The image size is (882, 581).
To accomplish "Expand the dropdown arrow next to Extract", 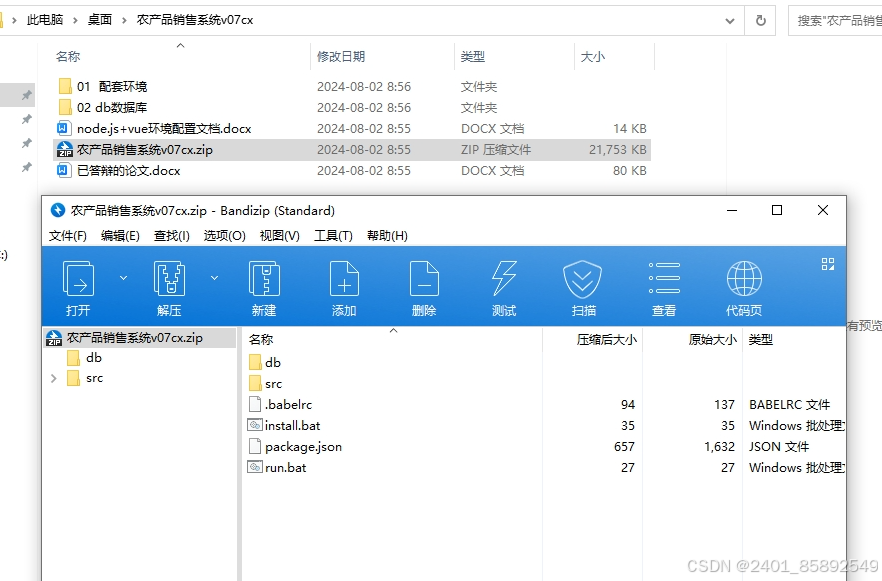I will (x=214, y=278).
